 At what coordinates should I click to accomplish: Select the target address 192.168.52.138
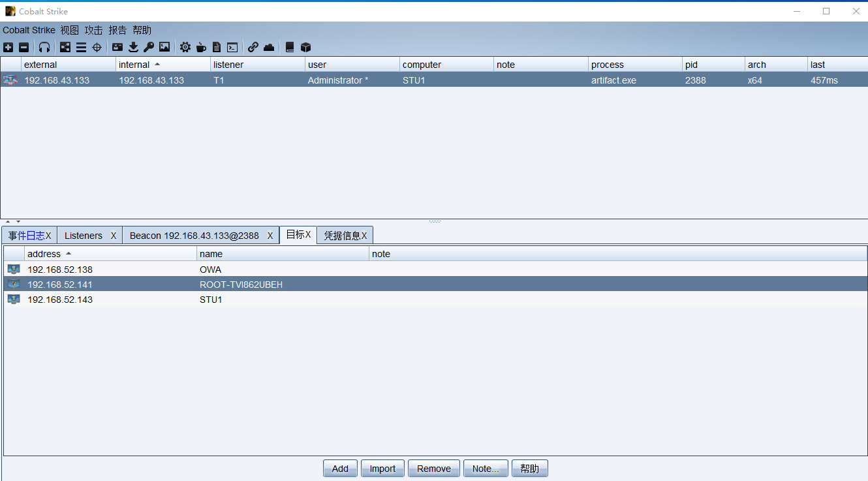point(60,270)
